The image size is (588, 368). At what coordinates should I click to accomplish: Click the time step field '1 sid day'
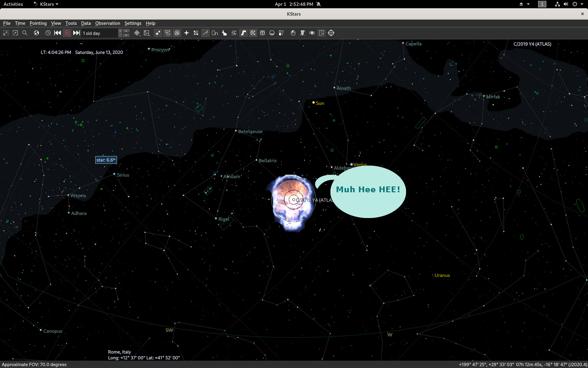(100, 33)
